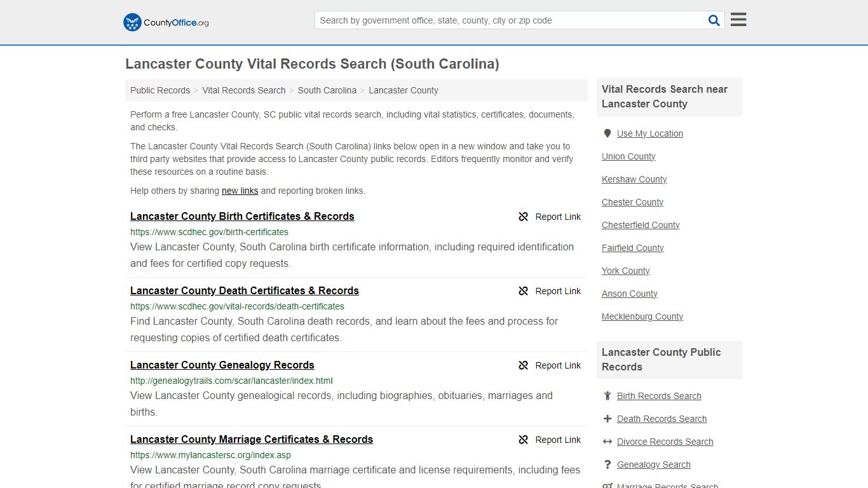Viewport: 868px width, 488px height.
Task: Click the CountyOffice.org logo
Action: [x=166, y=22]
